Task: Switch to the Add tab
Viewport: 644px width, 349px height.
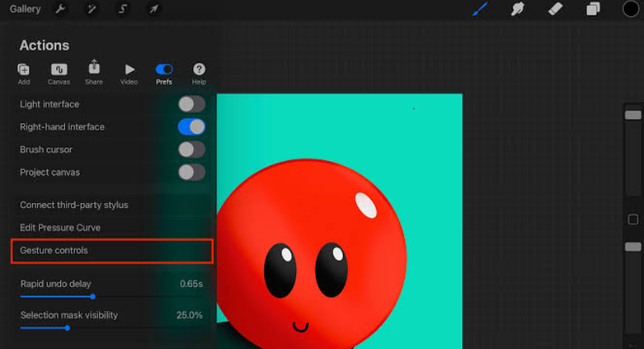Action: (24, 73)
